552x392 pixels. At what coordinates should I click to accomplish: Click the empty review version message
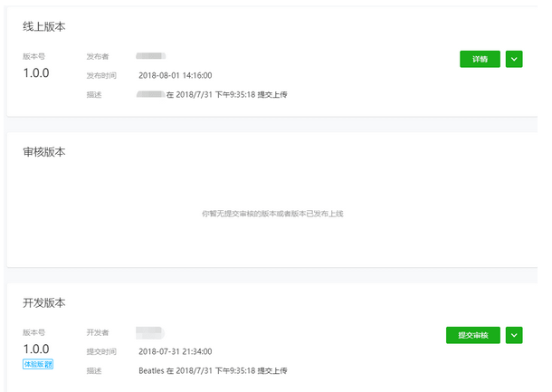click(x=272, y=214)
